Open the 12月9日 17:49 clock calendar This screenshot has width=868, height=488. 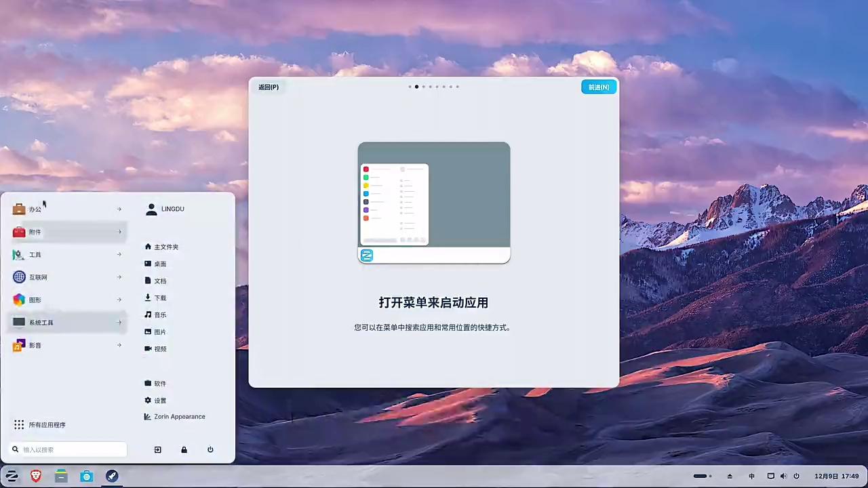[x=837, y=476]
